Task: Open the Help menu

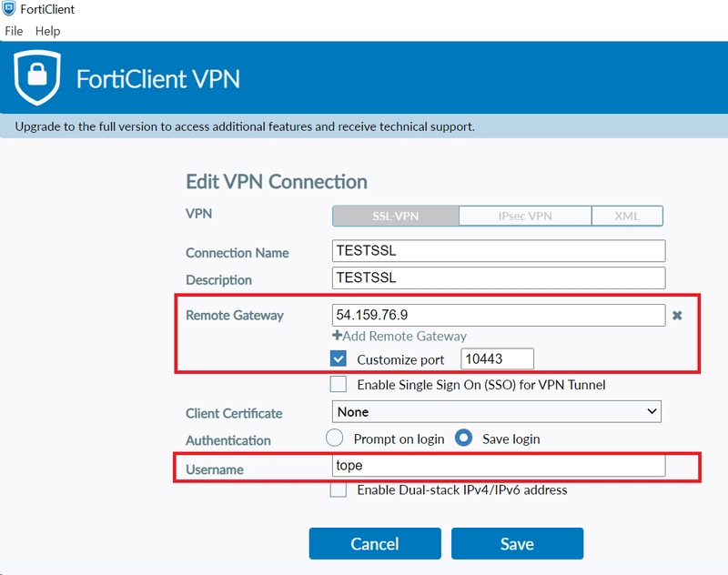Action: click(48, 31)
